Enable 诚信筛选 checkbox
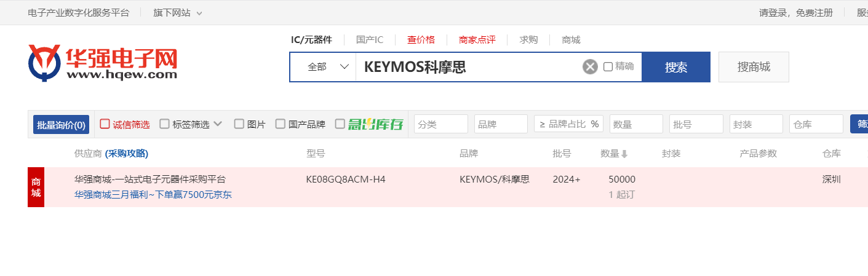 (x=105, y=124)
